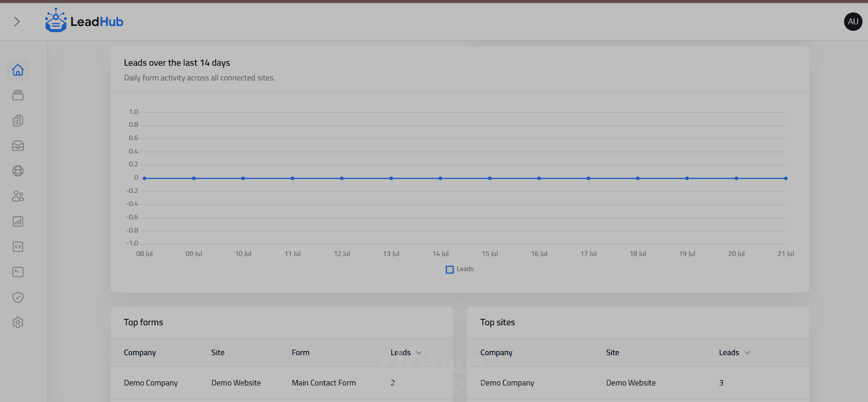
Task: Click the Leads legend color box
Action: pos(449,270)
